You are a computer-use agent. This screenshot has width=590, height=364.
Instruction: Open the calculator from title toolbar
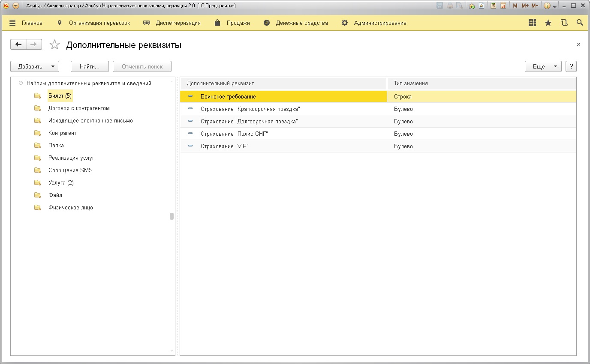tap(494, 6)
